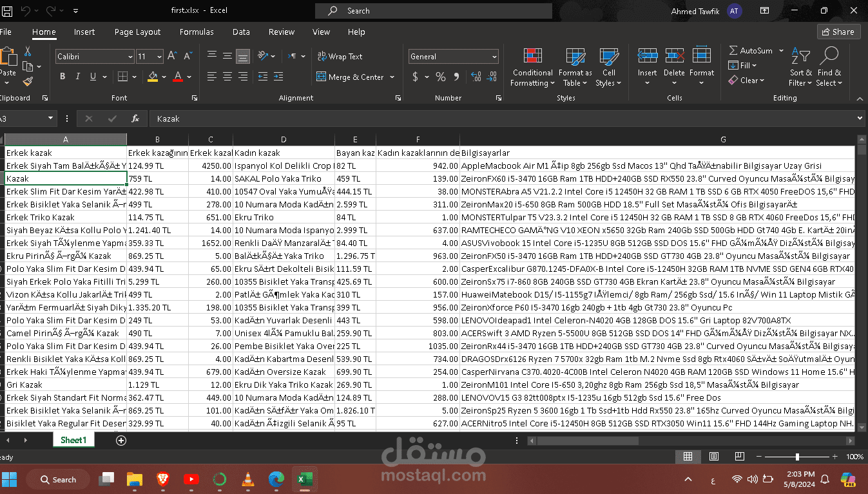Set Middle Align for cells

227,57
